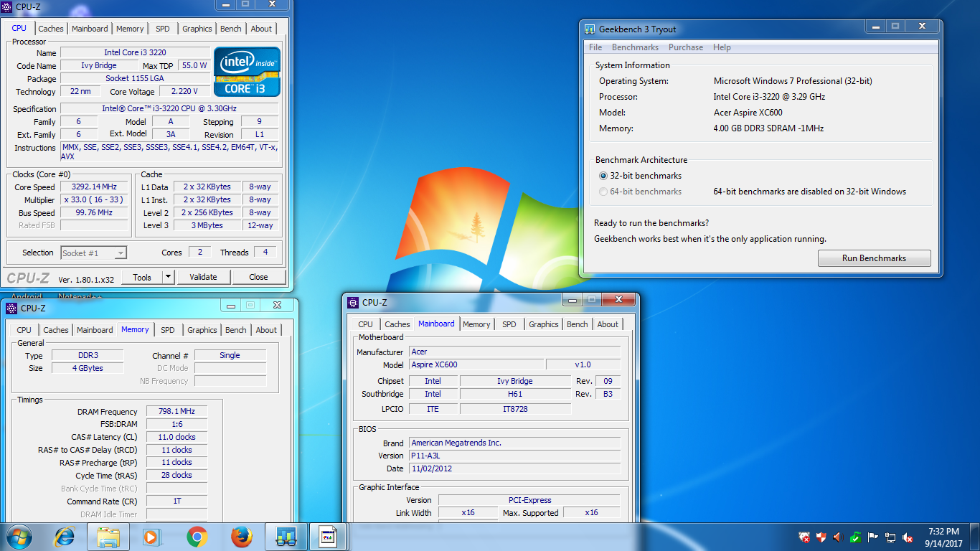Launch Internet Explorer from taskbar
980x551 pixels.
pyautogui.click(x=65, y=537)
